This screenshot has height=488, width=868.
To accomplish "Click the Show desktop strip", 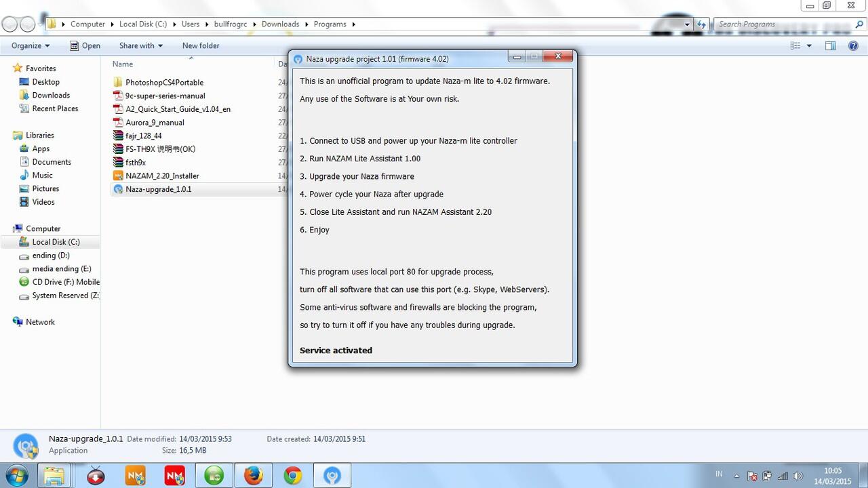I will 863,476.
